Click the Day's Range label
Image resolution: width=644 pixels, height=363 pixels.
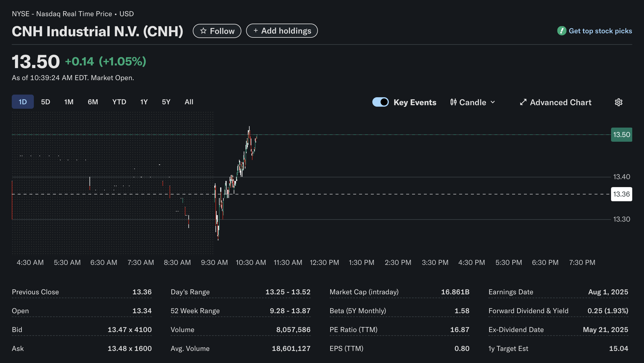click(190, 292)
